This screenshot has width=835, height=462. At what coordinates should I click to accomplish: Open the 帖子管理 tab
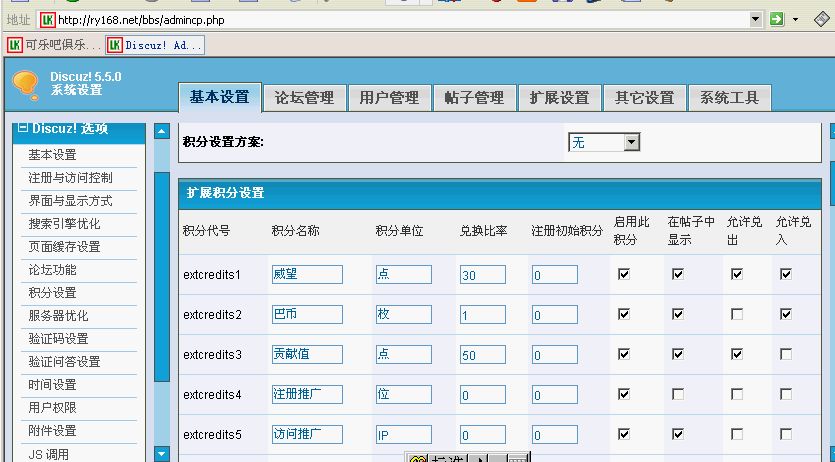(x=474, y=98)
